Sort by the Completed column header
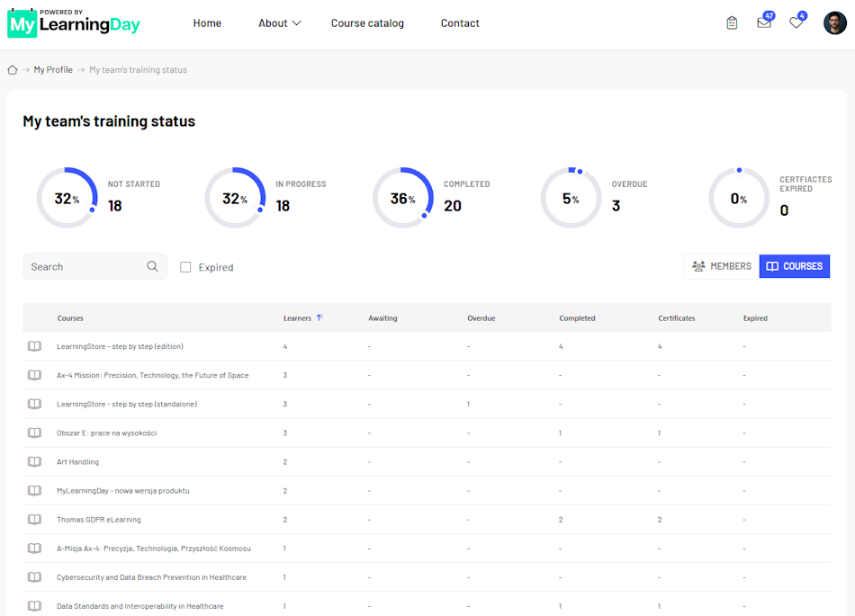 click(x=578, y=318)
